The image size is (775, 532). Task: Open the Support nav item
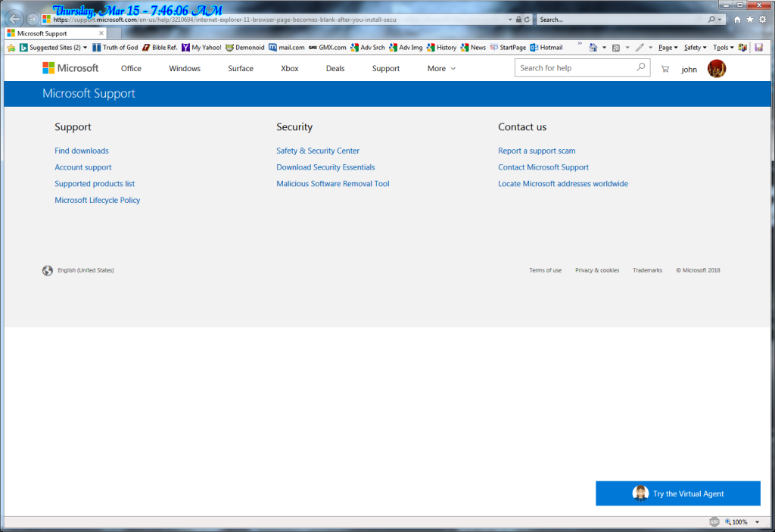point(385,69)
